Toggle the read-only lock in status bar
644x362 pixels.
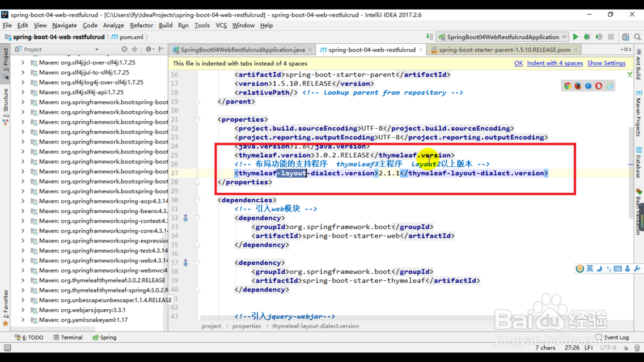tap(626, 348)
